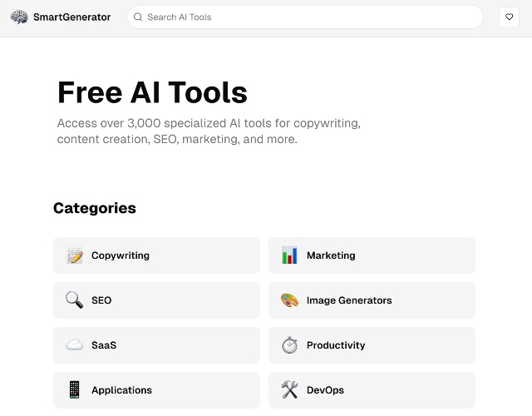This screenshot has height=416, width=532.
Task: Click the Applications phone icon
Action: pyautogui.click(x=74, y=389)
